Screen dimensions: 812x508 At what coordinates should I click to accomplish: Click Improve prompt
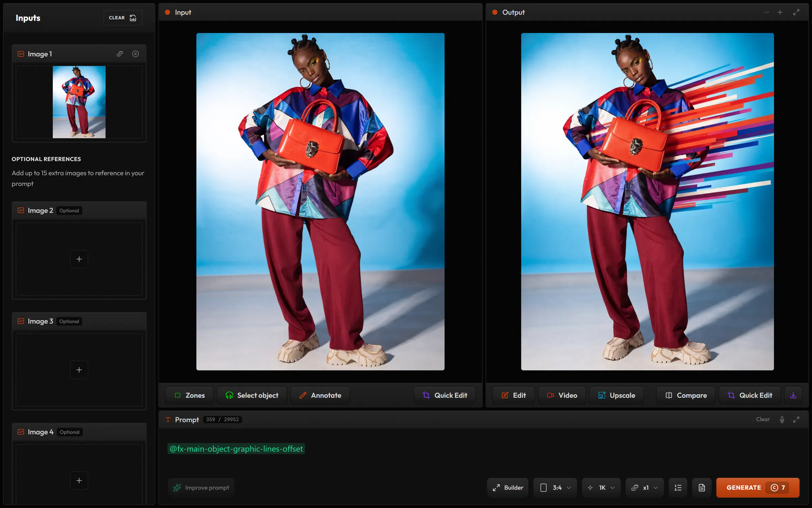coord(201,488)
